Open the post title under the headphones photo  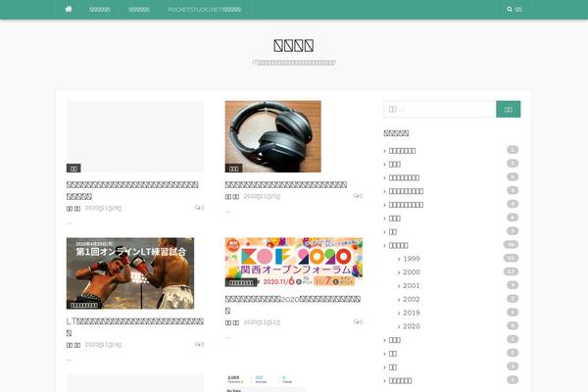[286, 184]
